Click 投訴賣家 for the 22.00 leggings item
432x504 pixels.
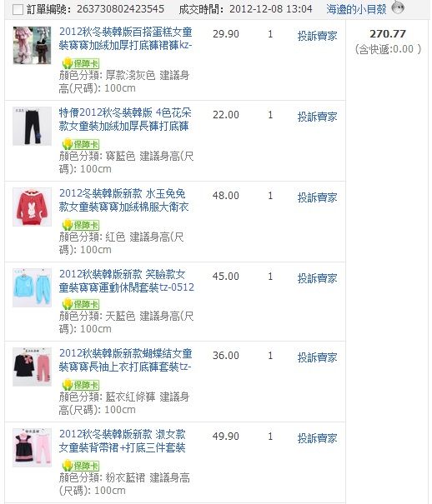[x=317, y=117]
